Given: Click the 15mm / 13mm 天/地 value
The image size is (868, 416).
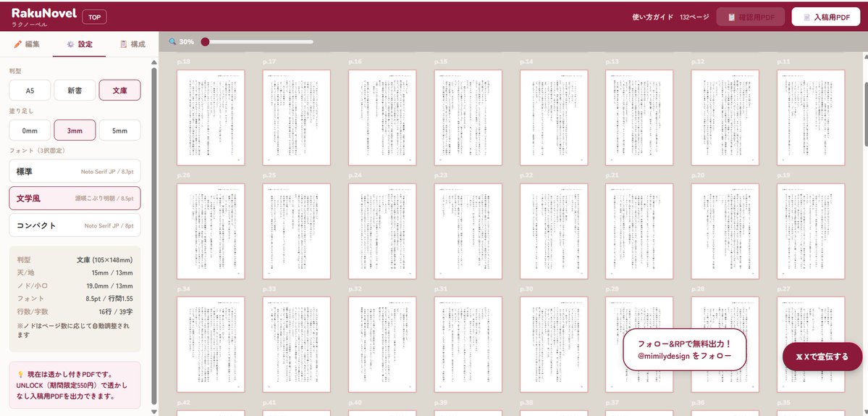Looking at the screenshot, I should click(x=112, y=273).
